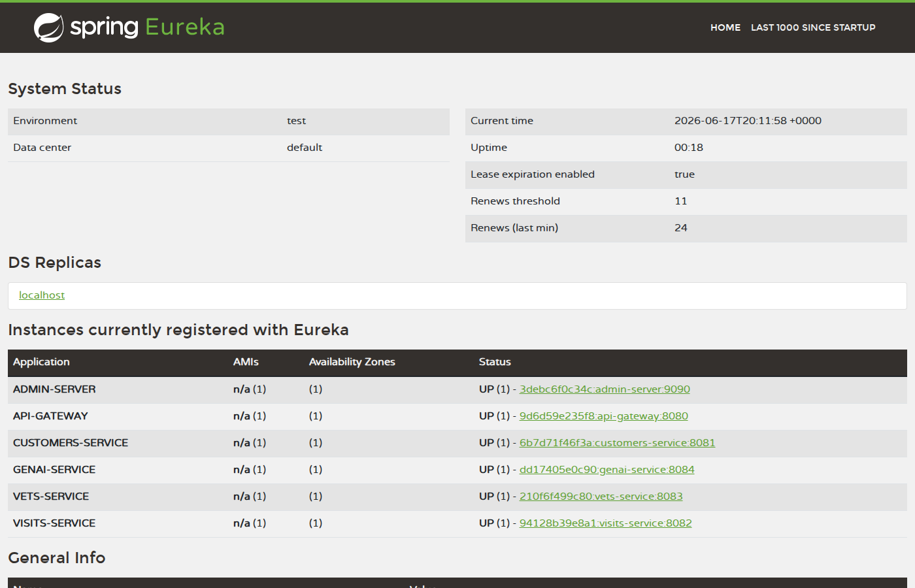Click the Application column header
This screenshot has width=915, height=588.
tap(41, 362)
